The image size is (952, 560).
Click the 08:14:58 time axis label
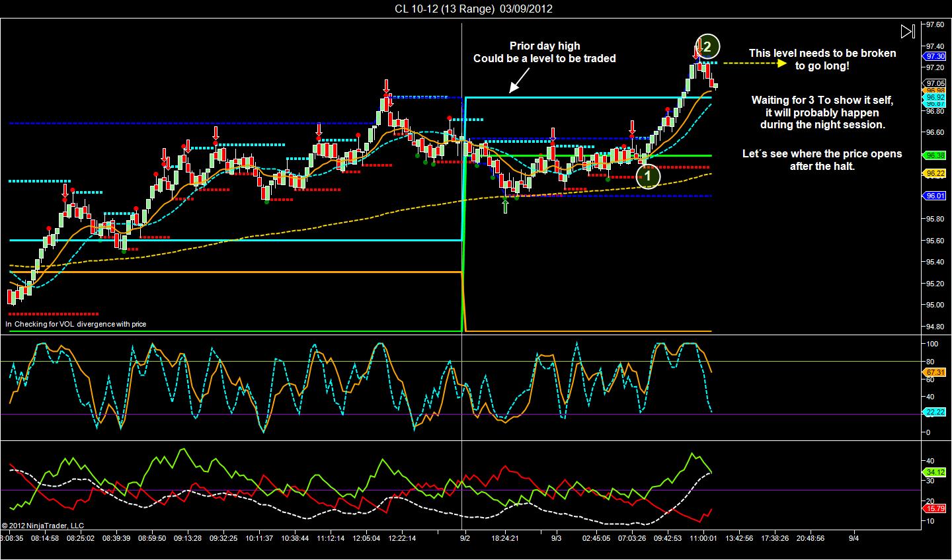point(46,538)
